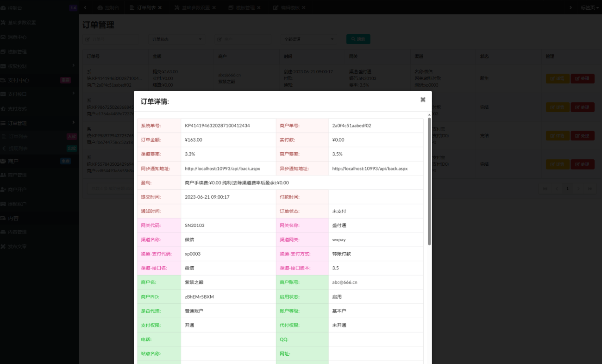Switch to the 控制台 tab
The image size is (602, 364).
(108, 8)
